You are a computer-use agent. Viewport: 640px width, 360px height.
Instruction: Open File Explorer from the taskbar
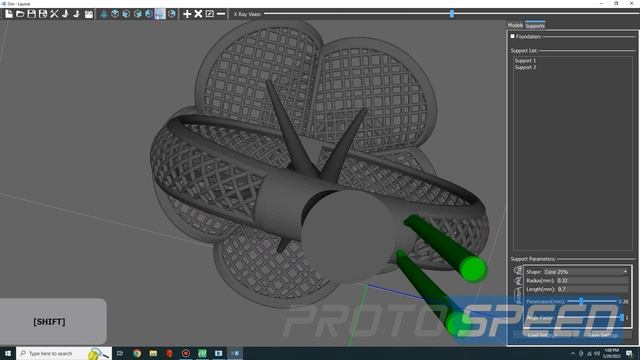coord(153,353)
